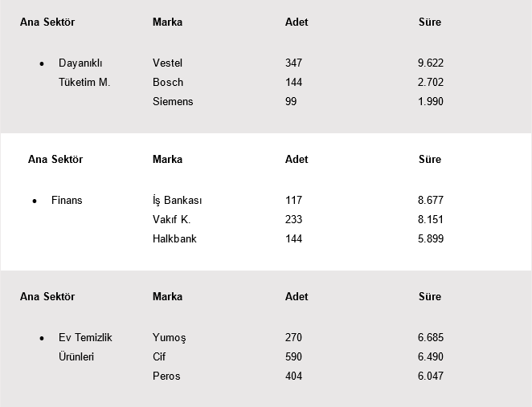
Task: Click the Vestel brand cell
Action: pyautogui.click(x=167, y=63)
